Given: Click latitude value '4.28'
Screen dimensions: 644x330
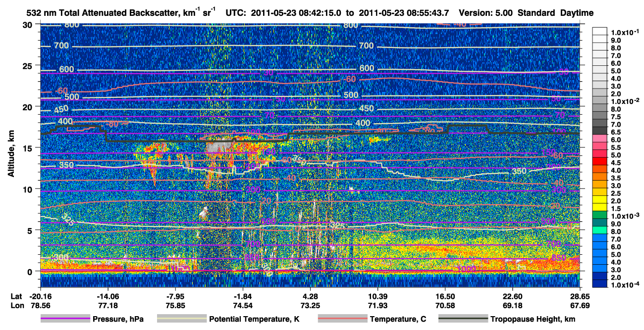Looking at the screenshot, I should point(310,296).
